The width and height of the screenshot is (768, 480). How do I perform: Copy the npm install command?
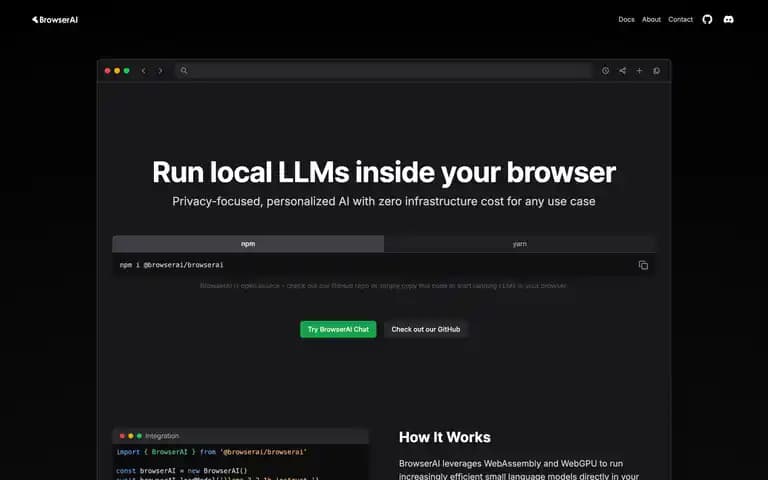[x=643, y=265]
